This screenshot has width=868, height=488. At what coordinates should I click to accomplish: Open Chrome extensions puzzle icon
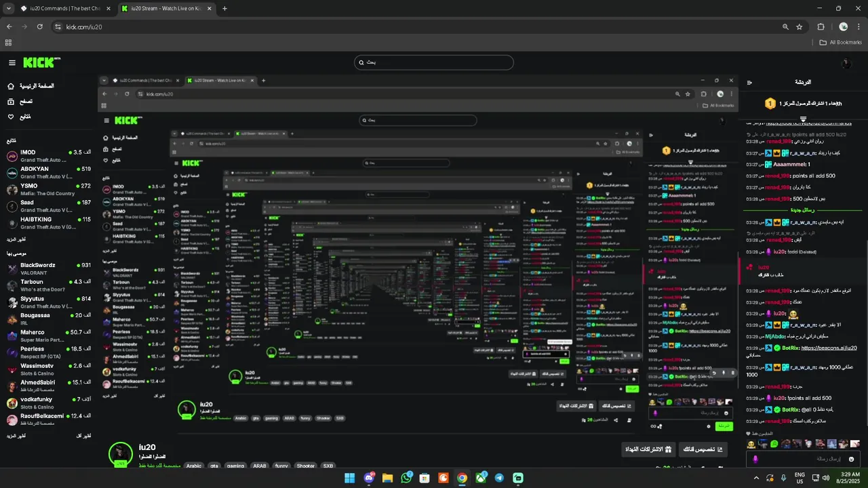821,26
